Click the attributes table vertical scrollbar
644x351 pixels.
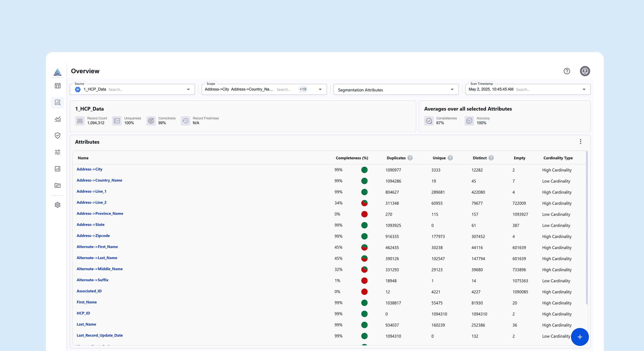pos(587,227)
